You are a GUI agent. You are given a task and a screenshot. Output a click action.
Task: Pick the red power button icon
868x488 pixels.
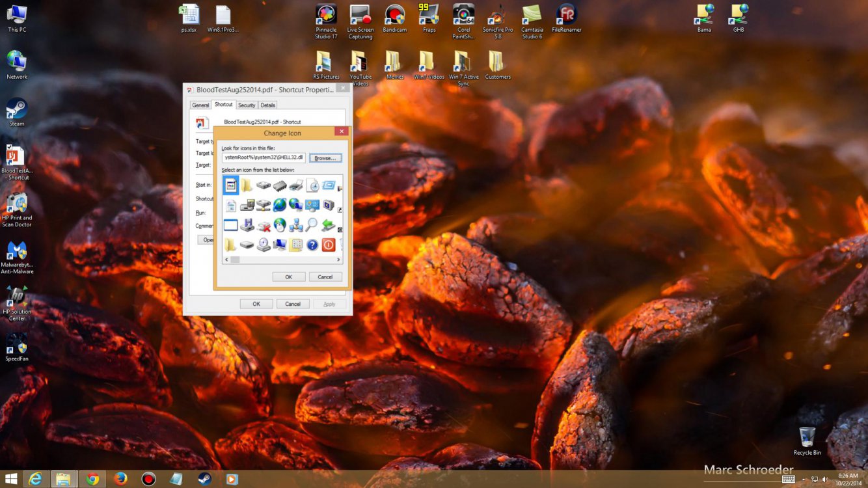click(x=329, y=245)
